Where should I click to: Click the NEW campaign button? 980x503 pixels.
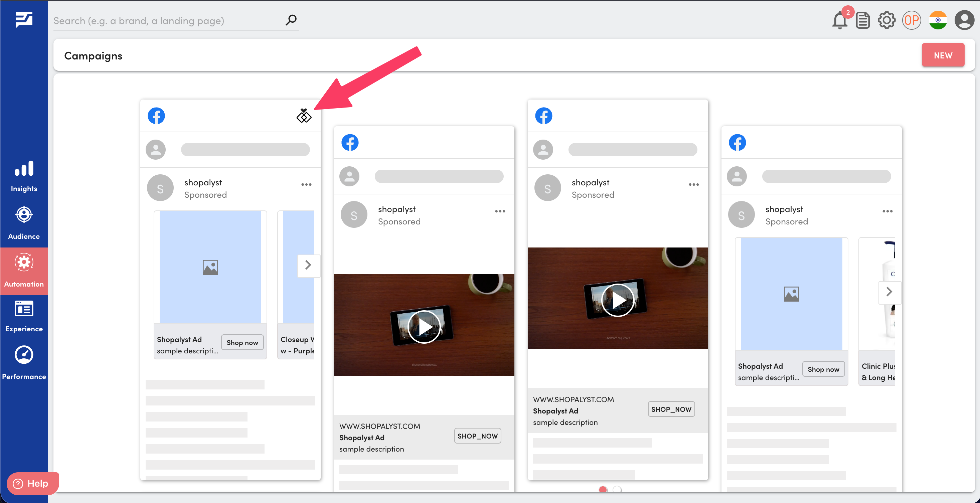[942, 55]
